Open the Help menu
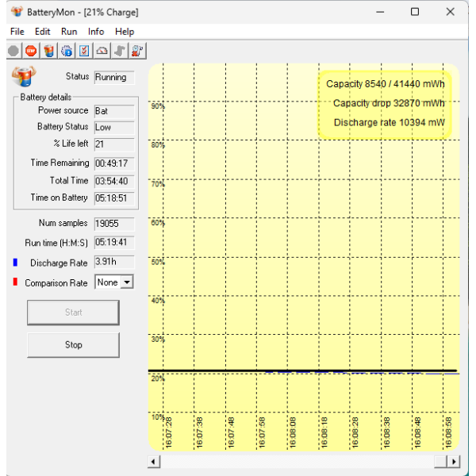The image size is (476, 476). 125,32
